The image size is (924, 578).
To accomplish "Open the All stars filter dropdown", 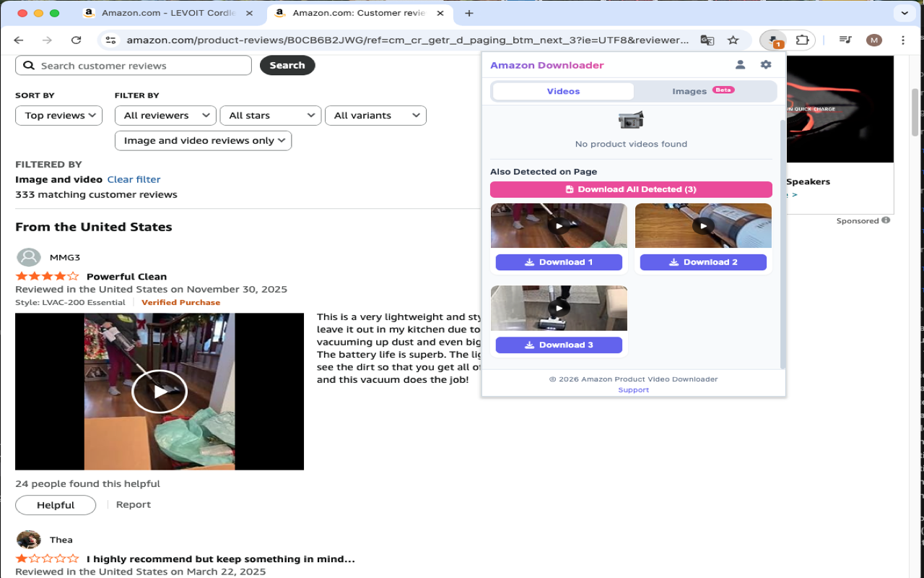I will 270,116.
